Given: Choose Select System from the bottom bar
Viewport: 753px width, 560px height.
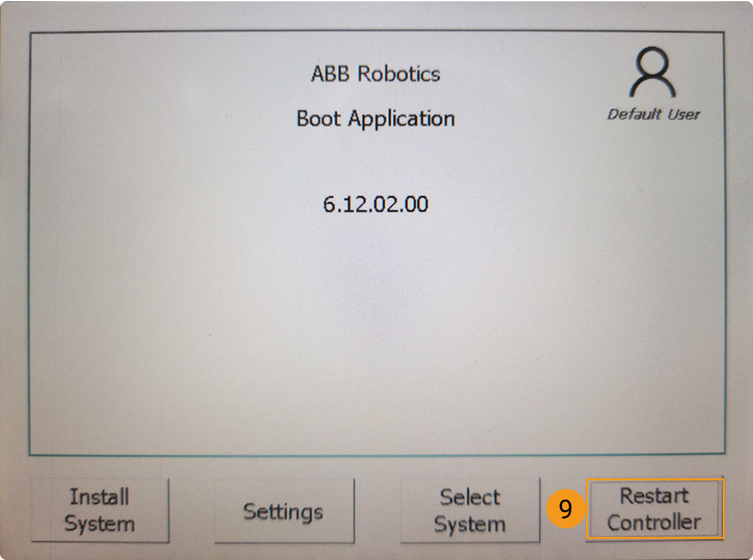Looking at the screenshot, I should point(470,509).
